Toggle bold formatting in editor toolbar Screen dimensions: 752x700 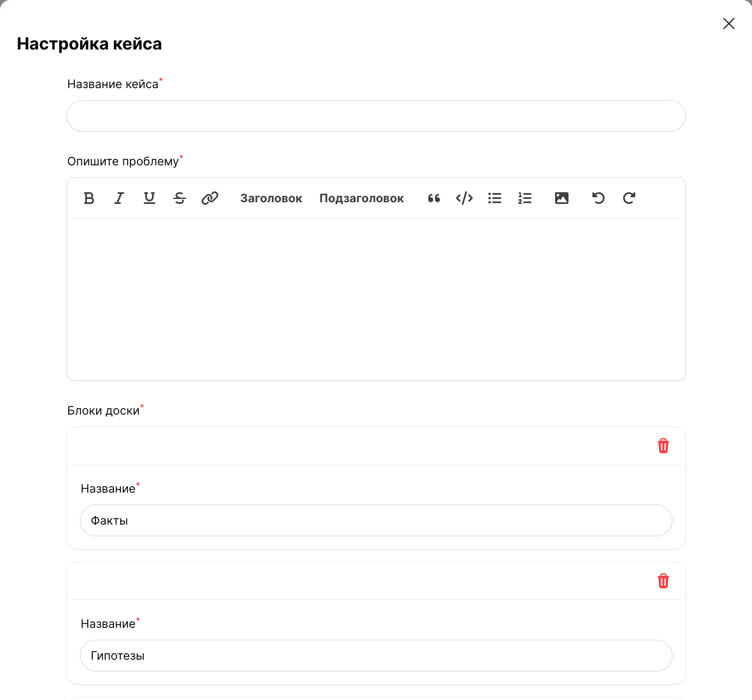pos(89,198)
